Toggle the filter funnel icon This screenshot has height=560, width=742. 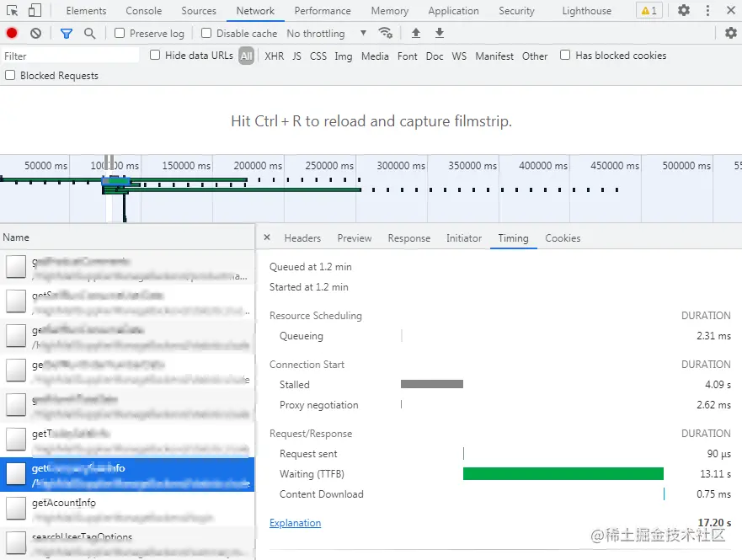coord(67,33)
